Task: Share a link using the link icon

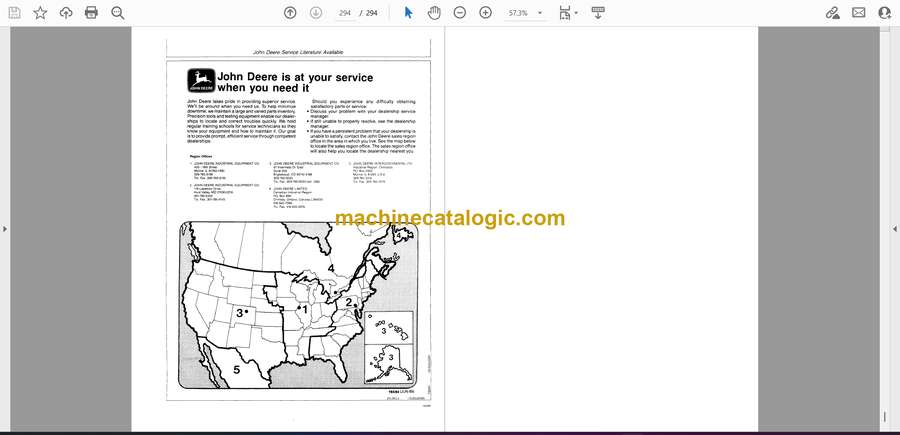Action: point(832,13)
